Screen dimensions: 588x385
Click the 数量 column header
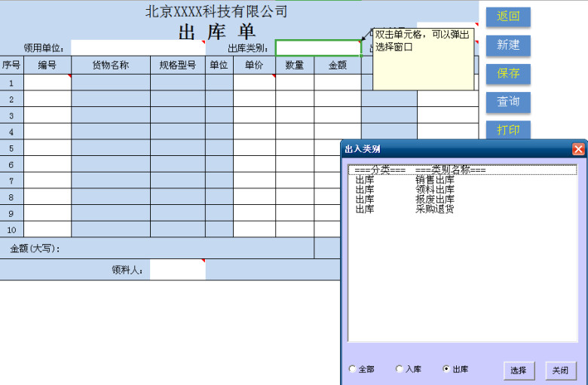(x=295, y=66)
